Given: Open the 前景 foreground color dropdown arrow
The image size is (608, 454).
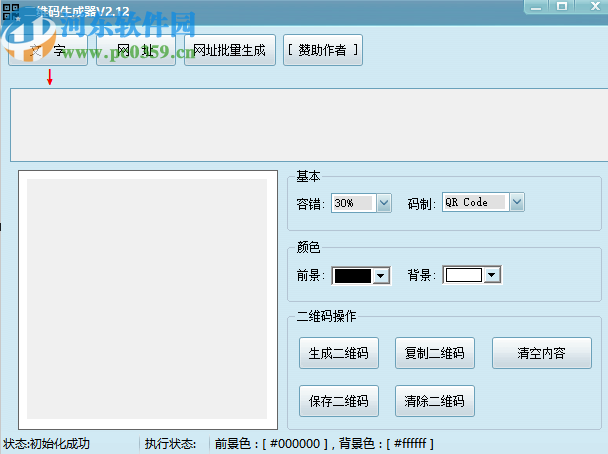Looking at the screenshot, I should [381, 276].
